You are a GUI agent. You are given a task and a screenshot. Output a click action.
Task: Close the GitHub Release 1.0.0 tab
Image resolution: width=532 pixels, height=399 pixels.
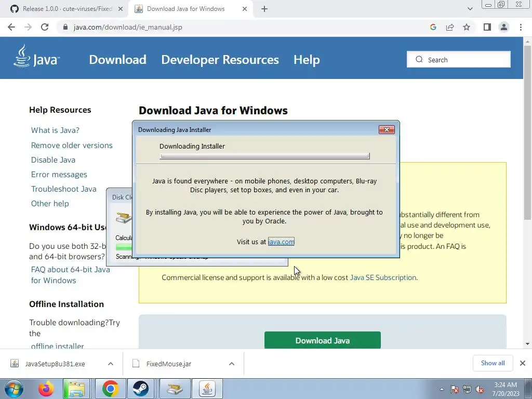pos(121,9)
